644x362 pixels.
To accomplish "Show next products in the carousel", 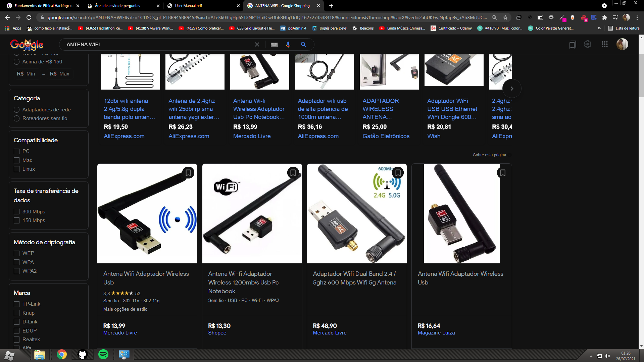I will (512, 89).
